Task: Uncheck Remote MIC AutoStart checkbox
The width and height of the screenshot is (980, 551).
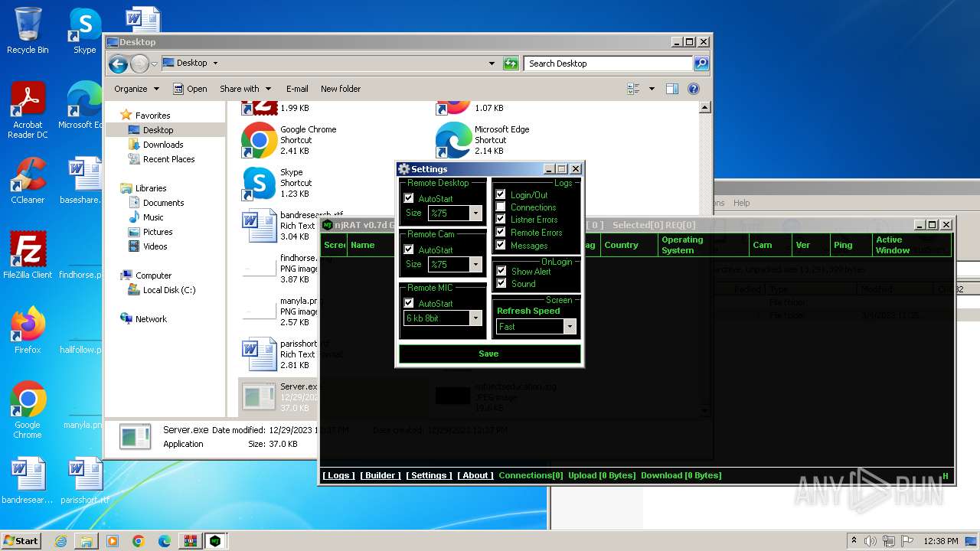Action: point(409,303)
